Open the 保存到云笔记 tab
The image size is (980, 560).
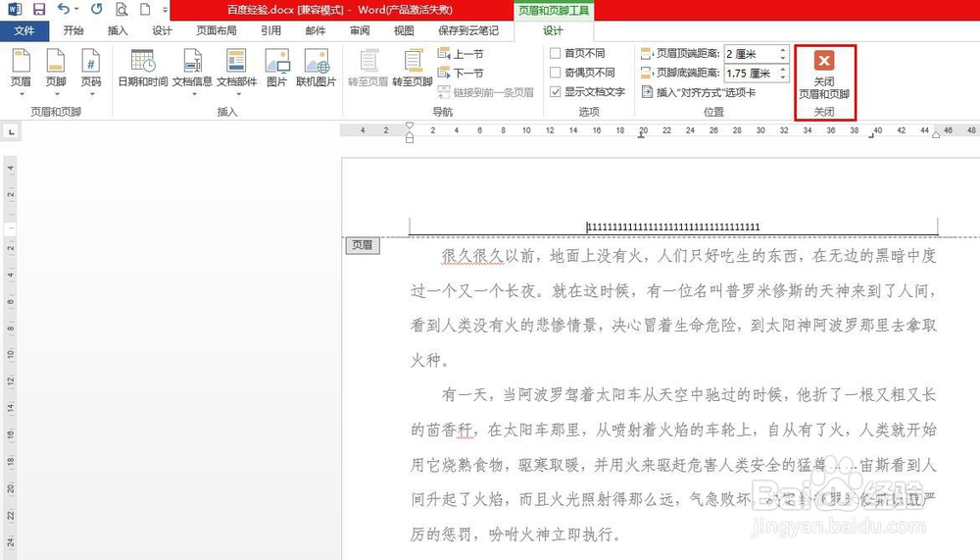pos(468,30)
